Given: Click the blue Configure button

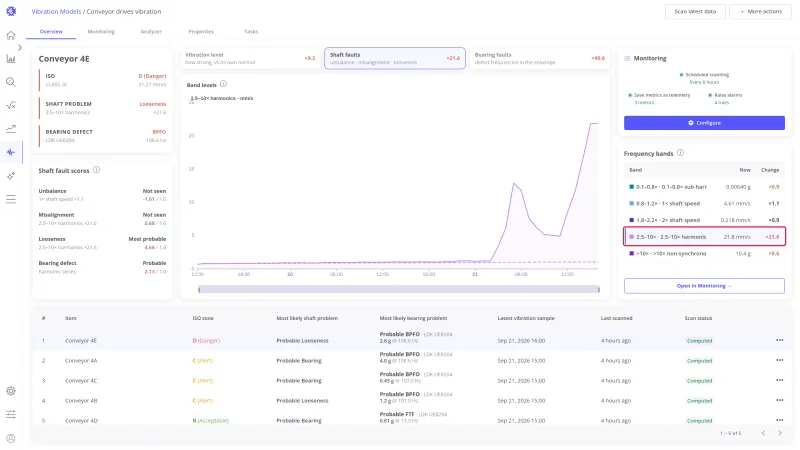Looking at the screenshot, I should click(x=704, y=123).
